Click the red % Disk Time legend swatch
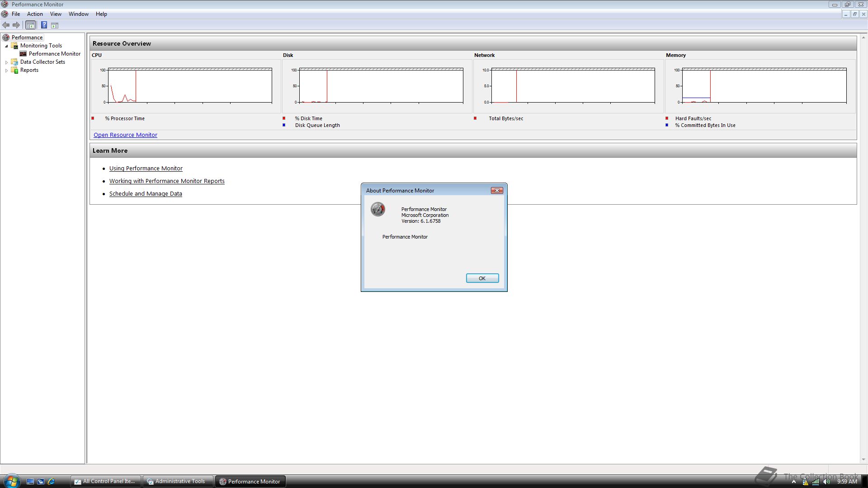Screen dimensions: 868x488 [x=284, y=118]
